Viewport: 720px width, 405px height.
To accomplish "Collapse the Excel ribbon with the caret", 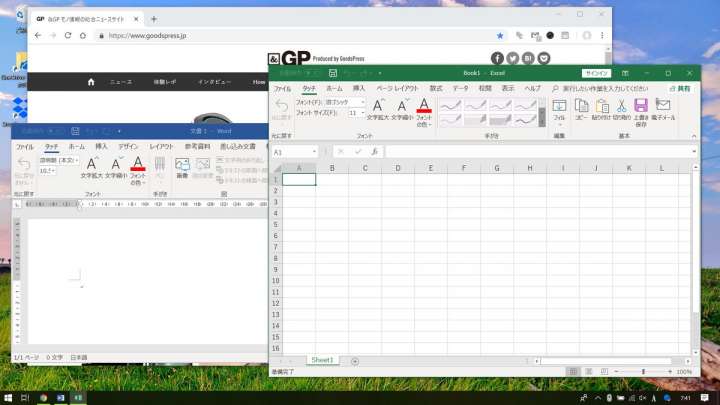I will [x=694, y=136].
